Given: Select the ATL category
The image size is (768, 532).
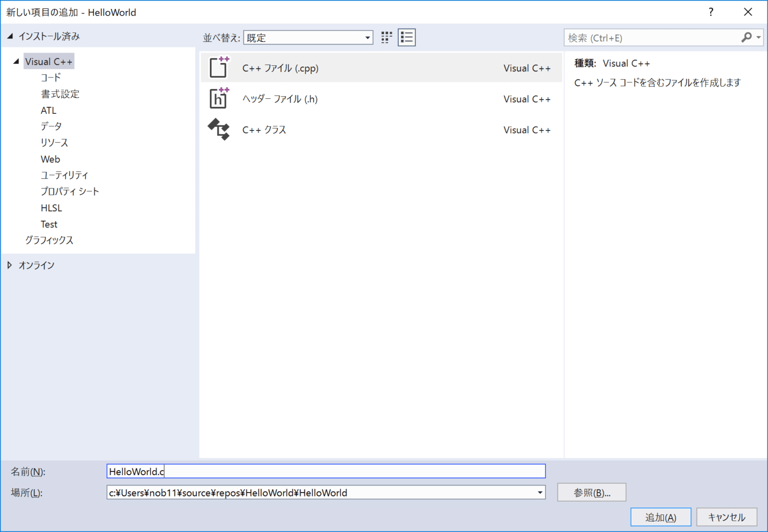Looking at the screenshot, I should [x=48, y=110].
